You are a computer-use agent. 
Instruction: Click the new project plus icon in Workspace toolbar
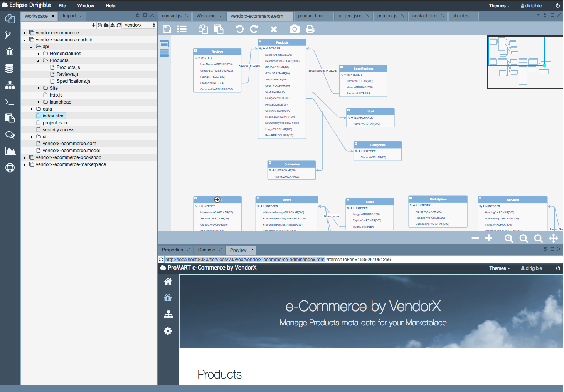tap(94, 25)
